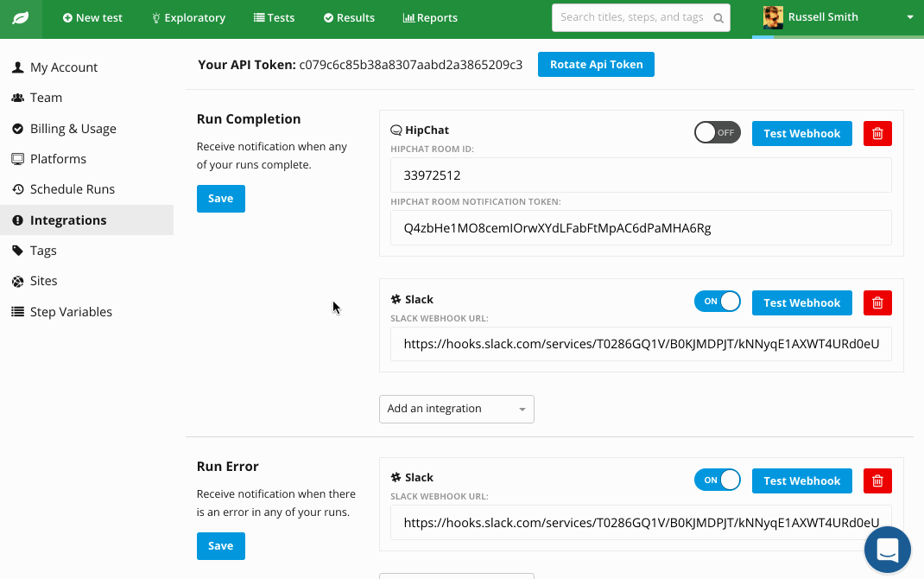Test the HipChat webhook

tap(801, 133)
